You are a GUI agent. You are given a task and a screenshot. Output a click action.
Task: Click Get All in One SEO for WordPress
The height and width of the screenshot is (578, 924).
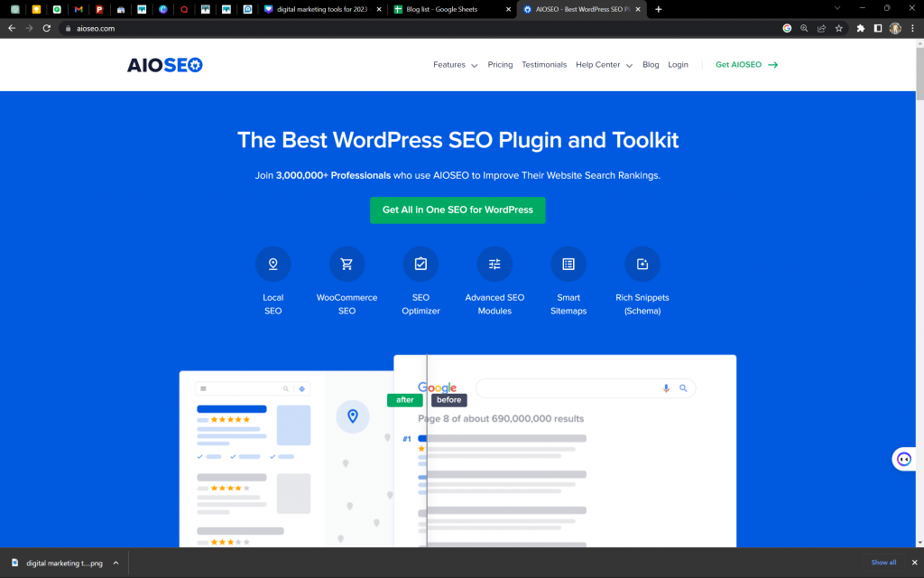click(x=457, y=210)
